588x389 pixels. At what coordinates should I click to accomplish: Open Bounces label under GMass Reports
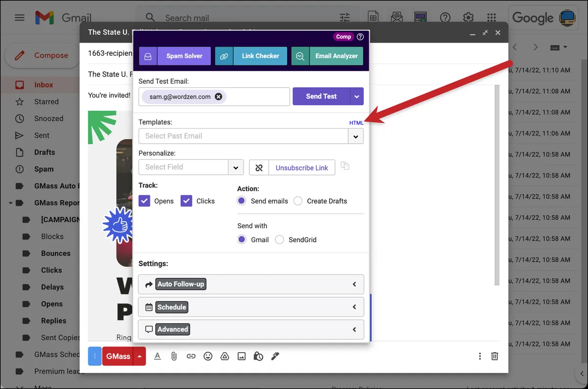pos(55,253)
